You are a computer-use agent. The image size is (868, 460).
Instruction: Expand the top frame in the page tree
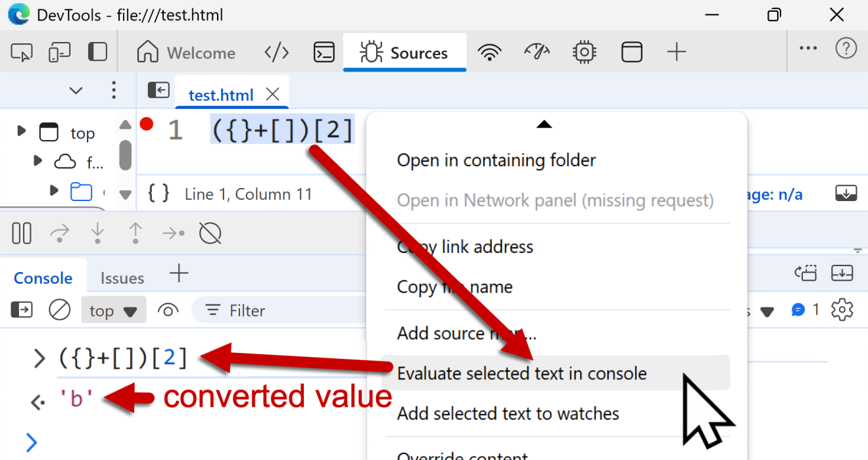[20, 130]
